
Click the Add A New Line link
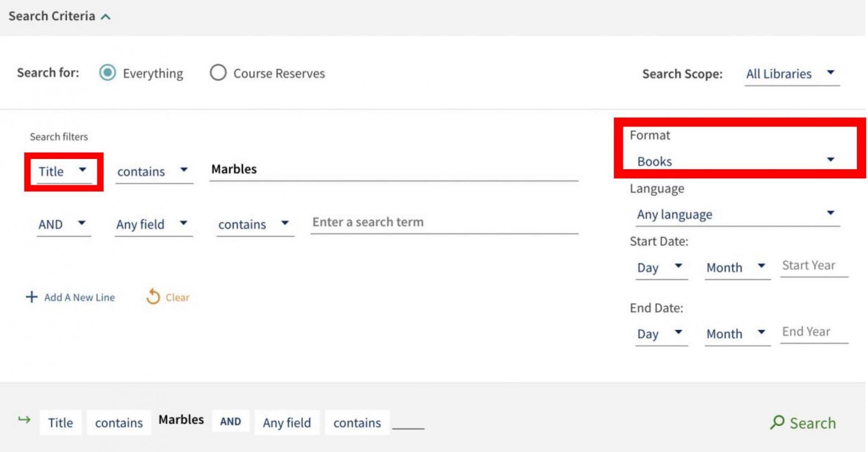pos(80,297)
